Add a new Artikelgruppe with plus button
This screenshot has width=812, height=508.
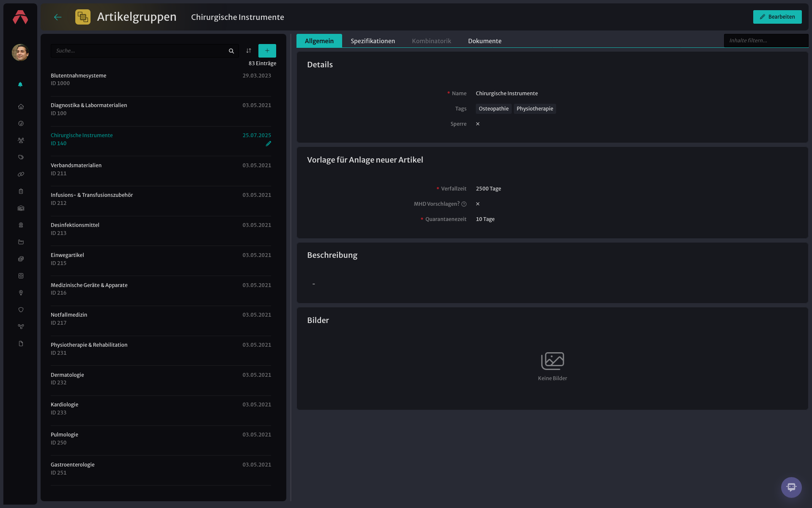pos(267,51)
